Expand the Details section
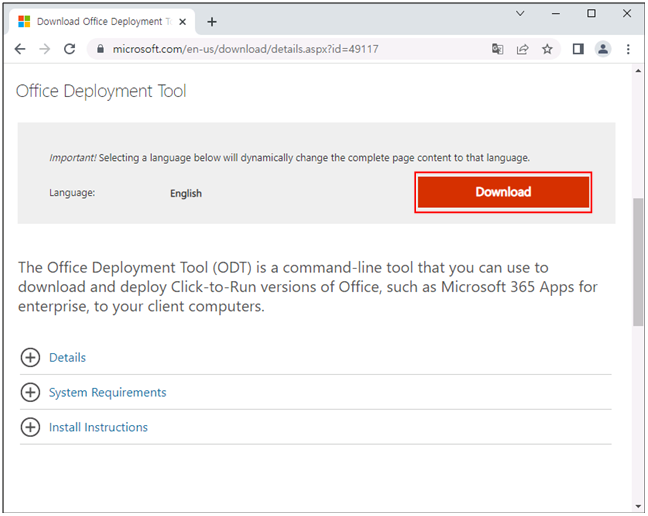Image resolution: width=648 pixels, height=516 pixels. (x=67, y=357)
